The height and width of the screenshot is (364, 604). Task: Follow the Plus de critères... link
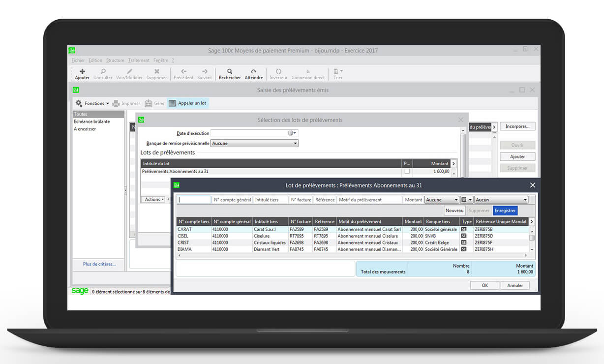point(99,264)
